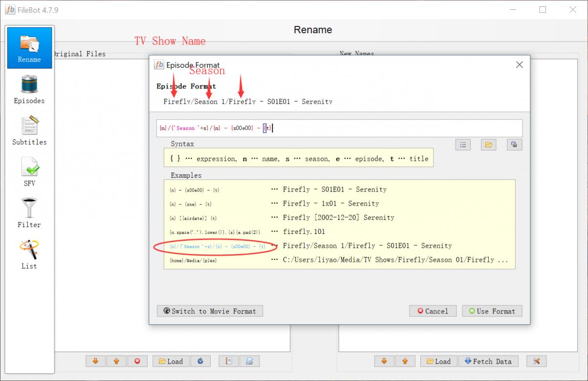Move up in Original Files list
The image size is (588, 381).
click(x=116, y=361)
